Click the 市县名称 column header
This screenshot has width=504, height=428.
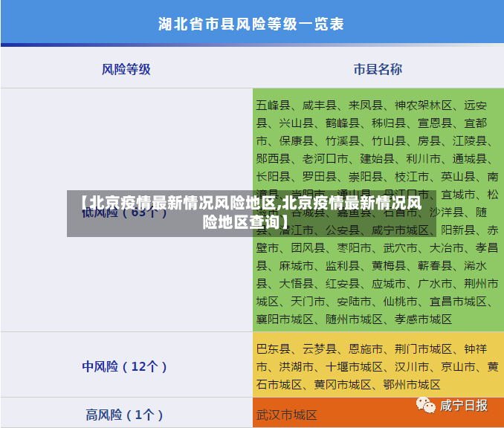click(378, 69)
